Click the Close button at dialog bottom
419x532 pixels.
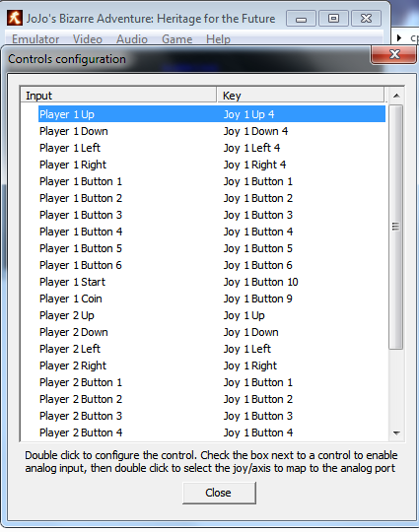(219, 493)
